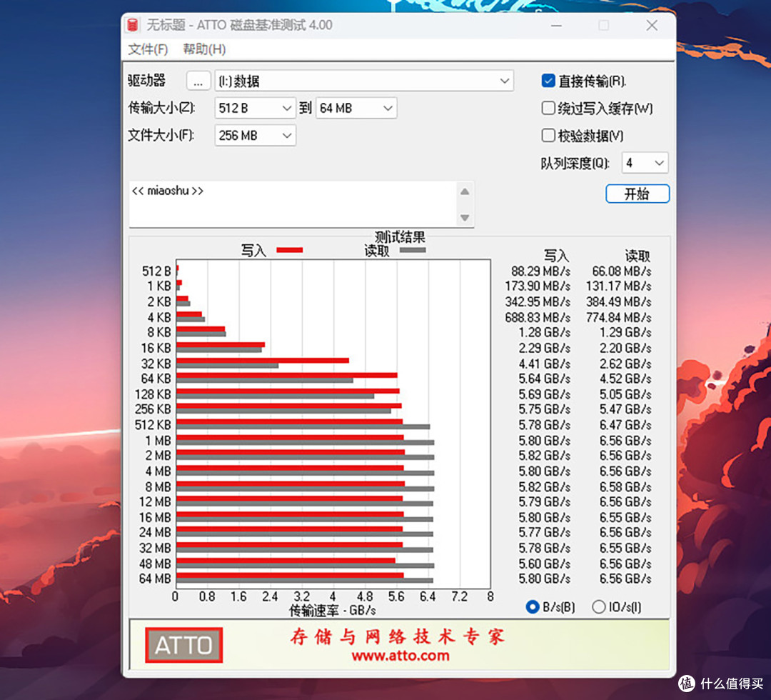
Task: Click the gray 读取 legend swatch
Action: (413, 251)
